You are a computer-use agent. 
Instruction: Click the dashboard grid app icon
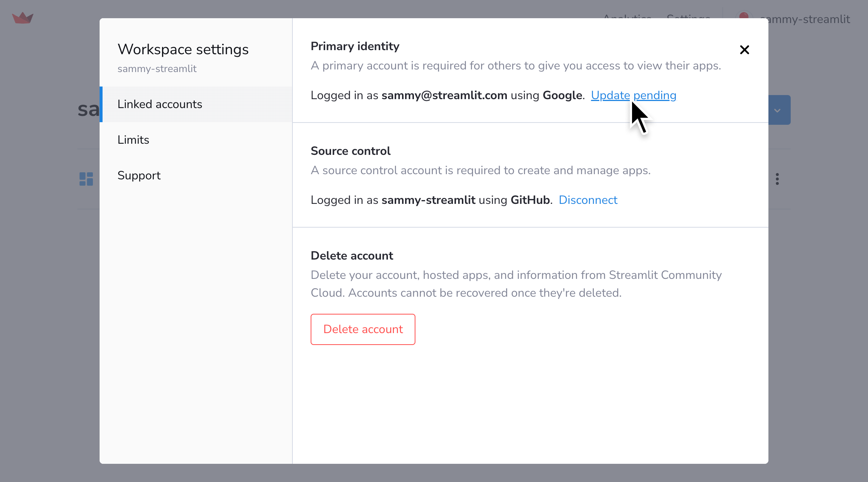(86, 179)
